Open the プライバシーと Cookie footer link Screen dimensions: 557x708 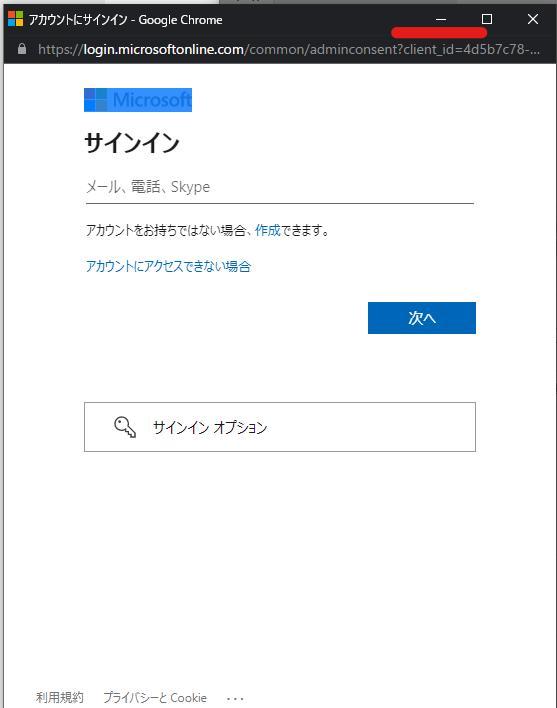(x=155, y=698)
